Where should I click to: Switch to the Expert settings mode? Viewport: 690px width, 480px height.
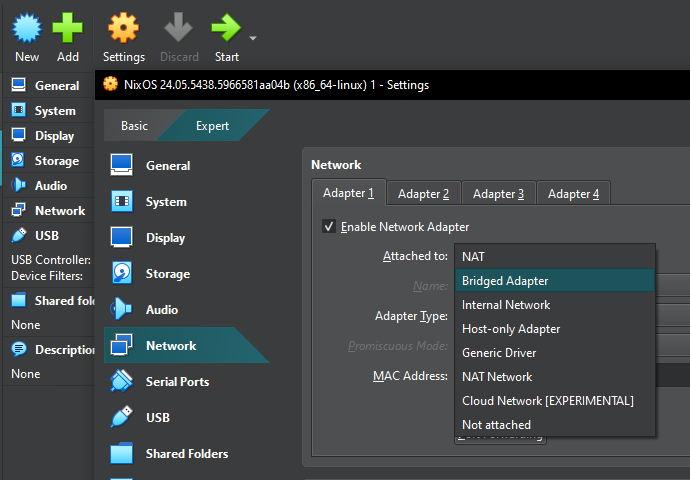(213, 126)
